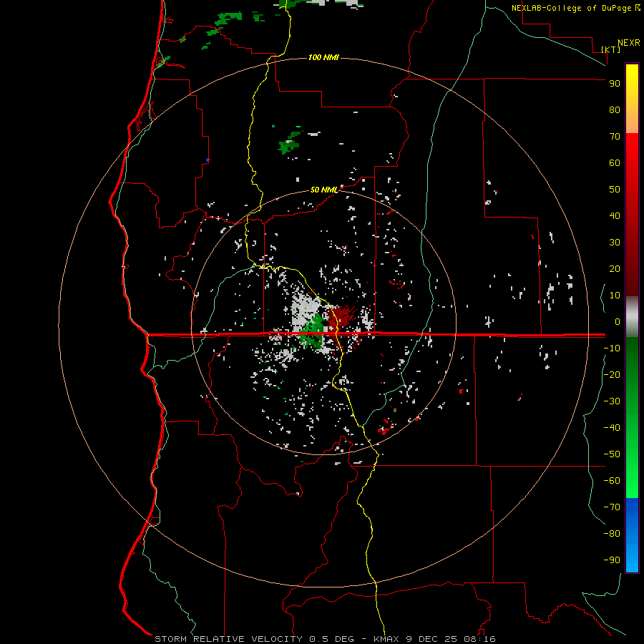The width and height of the screenshot is (644, 644).
Task: Click the 30 value on the velocity scale
Action: (615, 243)
